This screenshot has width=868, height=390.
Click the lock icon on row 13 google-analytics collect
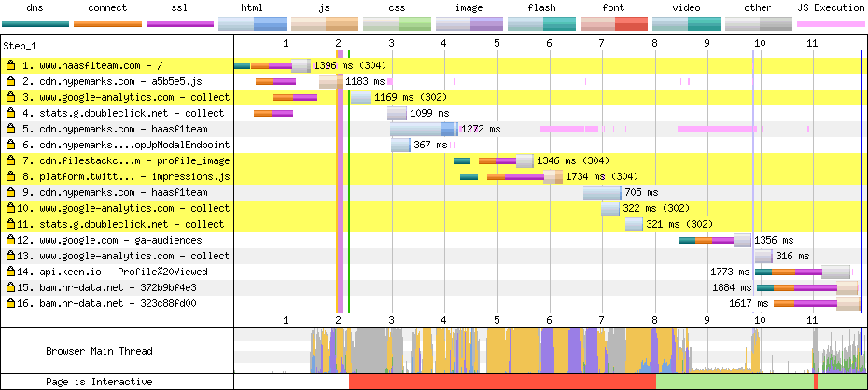tap(10, 256)
